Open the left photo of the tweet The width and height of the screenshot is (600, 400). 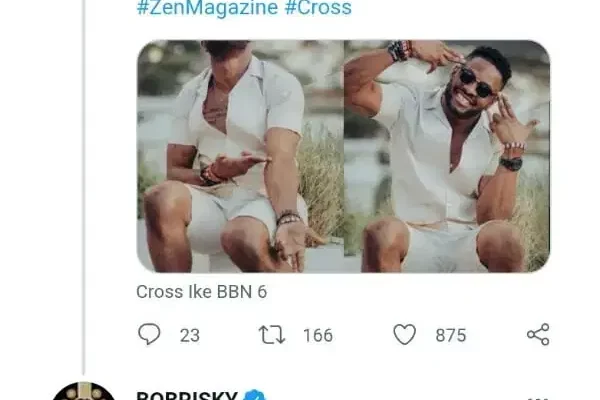pyautogui.click(x=238, y=155)
